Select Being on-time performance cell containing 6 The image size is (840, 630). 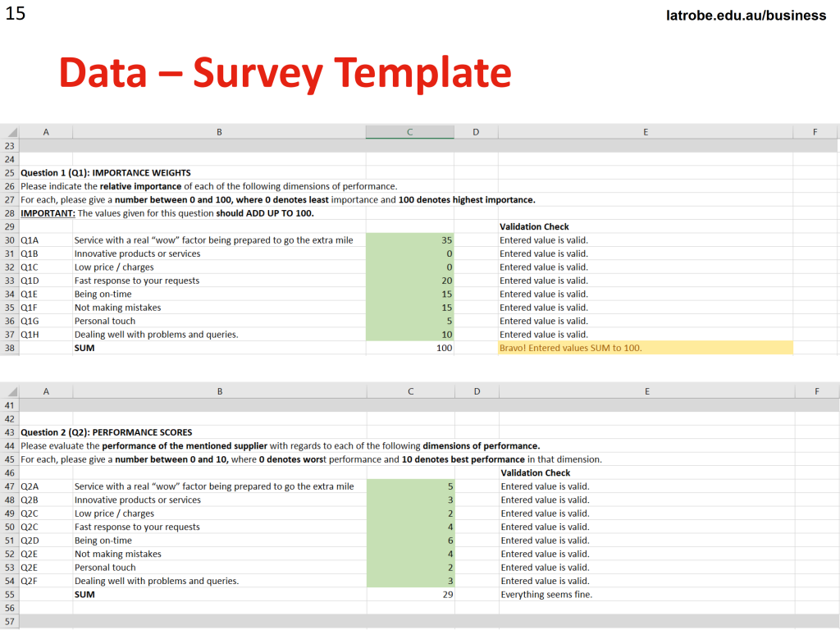(411, 541)
